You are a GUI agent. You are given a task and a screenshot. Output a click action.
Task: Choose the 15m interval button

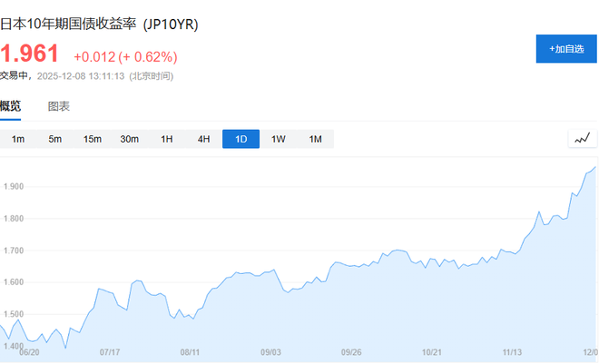click(93, 139)
